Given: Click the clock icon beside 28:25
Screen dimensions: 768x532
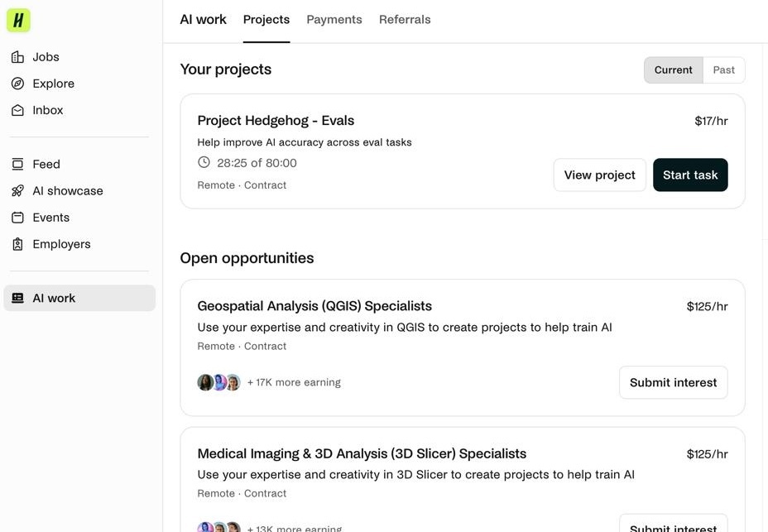Looking at the screenshot, I should (204, 162).
